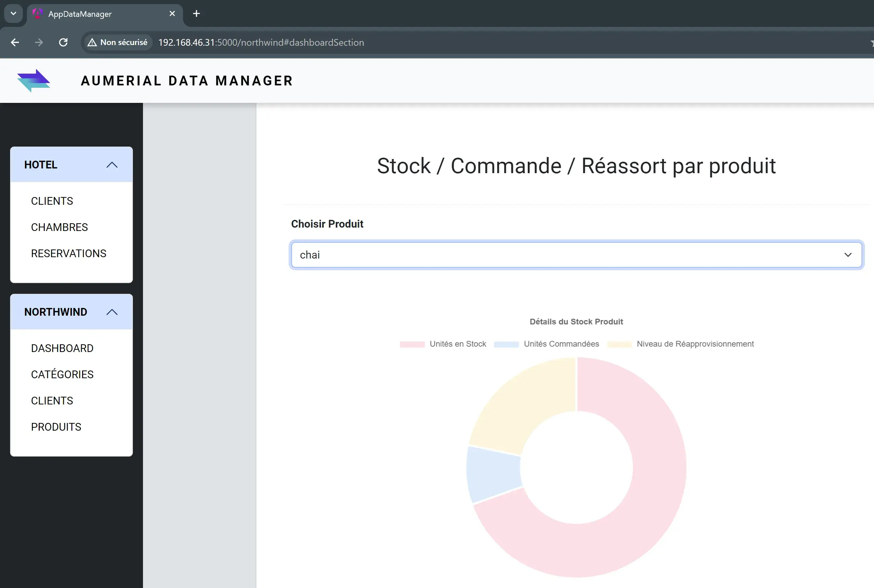This screenshot has width=874, height=588.
Task: Collapse the NORTHWIND panel
Action: [x=111, y=312]
